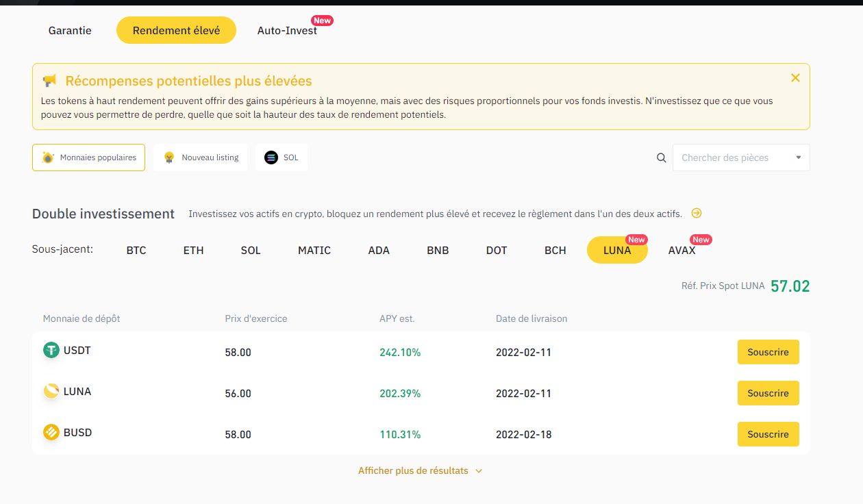Subscribe to the USDT 242.10% product
This screenshot has height=504, width=863.
[x=768, y=352]
